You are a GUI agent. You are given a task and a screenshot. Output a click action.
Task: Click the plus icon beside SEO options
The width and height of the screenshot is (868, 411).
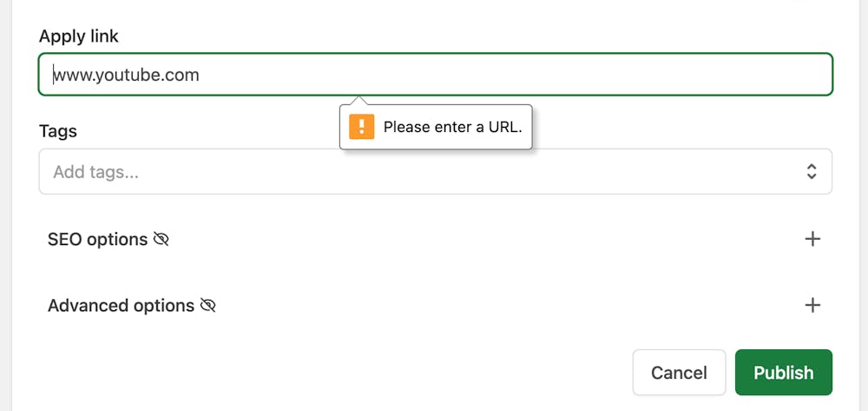812,239
